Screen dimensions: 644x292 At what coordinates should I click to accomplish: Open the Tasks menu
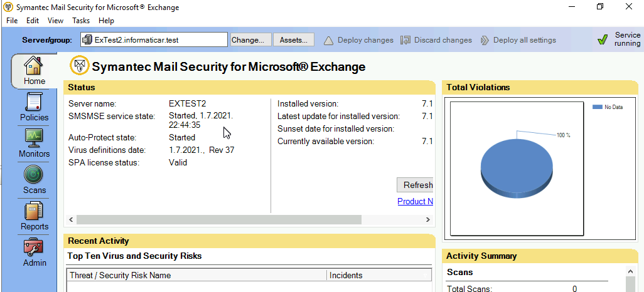pyautogui.click(x=81, y=21)
